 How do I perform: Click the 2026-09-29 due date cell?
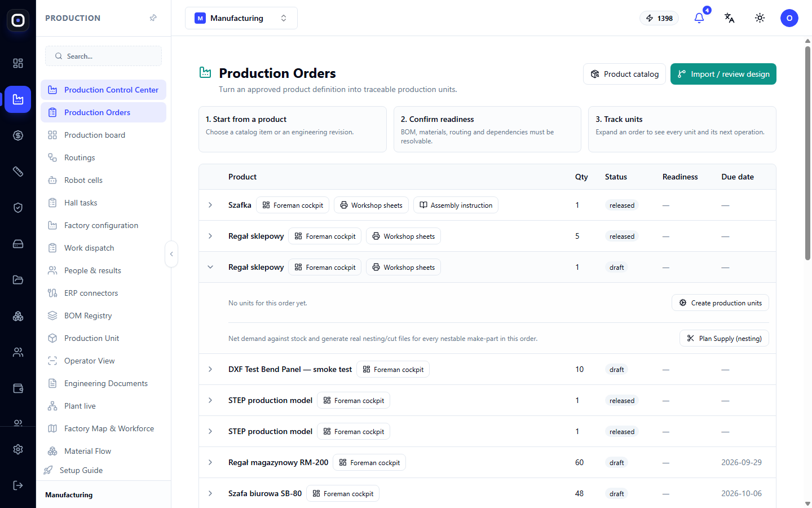pos(742,462)
